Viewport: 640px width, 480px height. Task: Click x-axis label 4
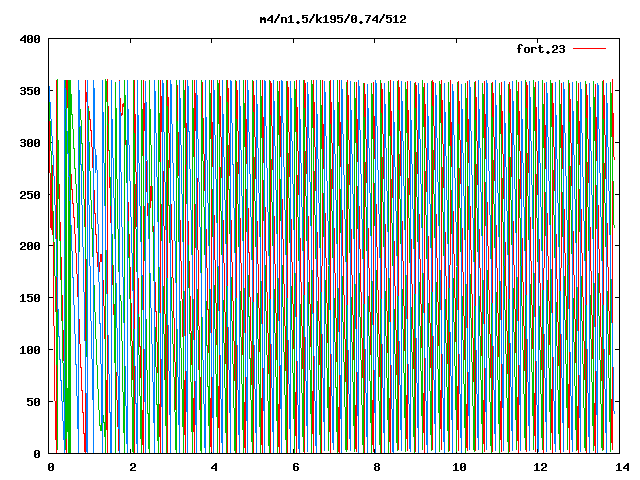(214, 467)
